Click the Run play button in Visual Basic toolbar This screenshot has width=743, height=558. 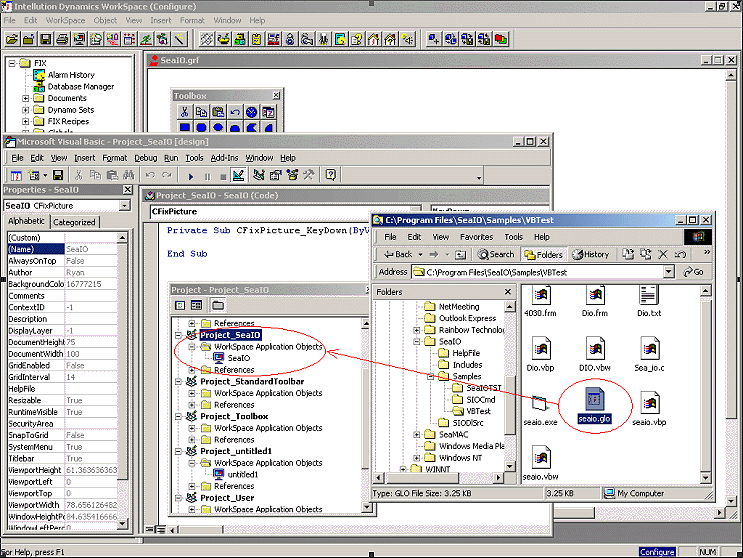191,176
